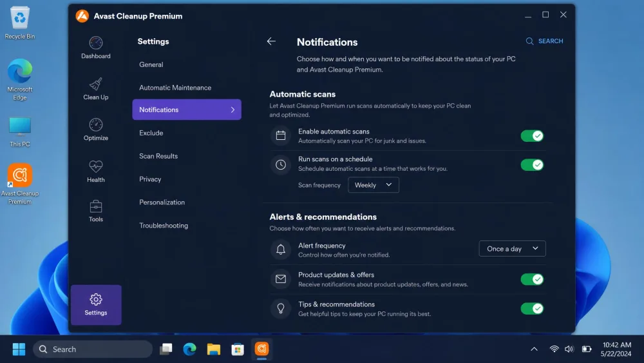
Task: Open This PC desktop icon
Action: coord(20,132)
